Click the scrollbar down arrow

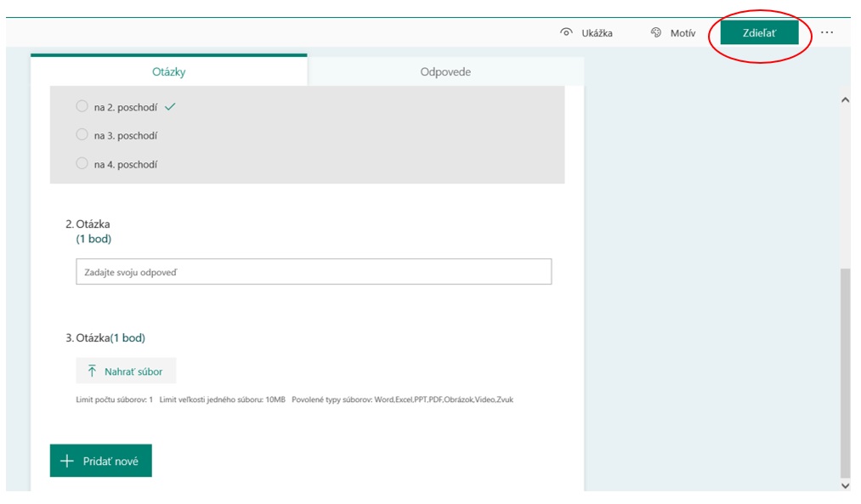click(x=845, y=485)
